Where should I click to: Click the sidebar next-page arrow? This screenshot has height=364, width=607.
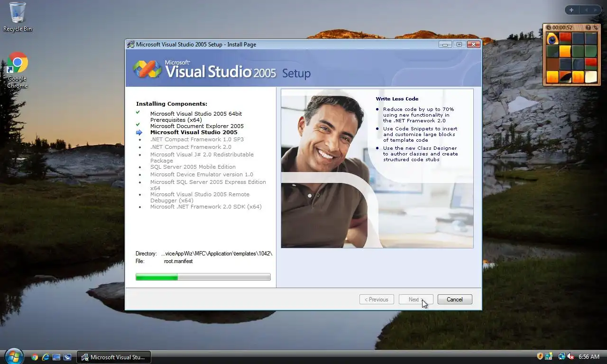coord(596,10)
